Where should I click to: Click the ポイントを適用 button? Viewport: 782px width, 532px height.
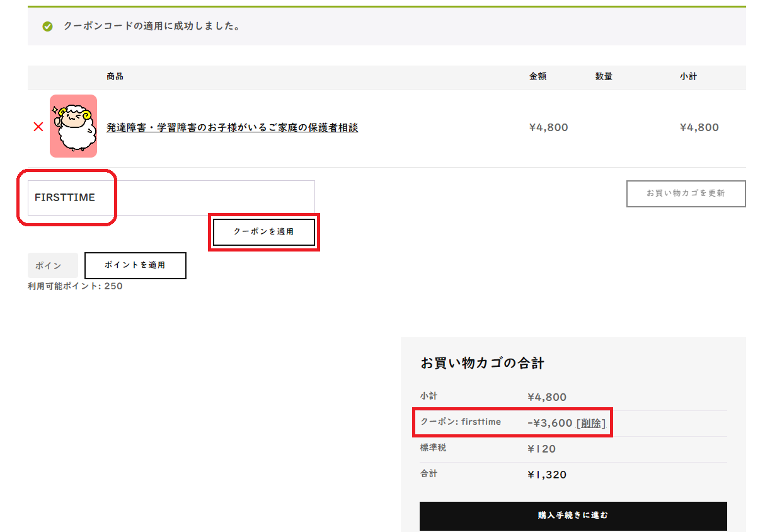point(135,265)
